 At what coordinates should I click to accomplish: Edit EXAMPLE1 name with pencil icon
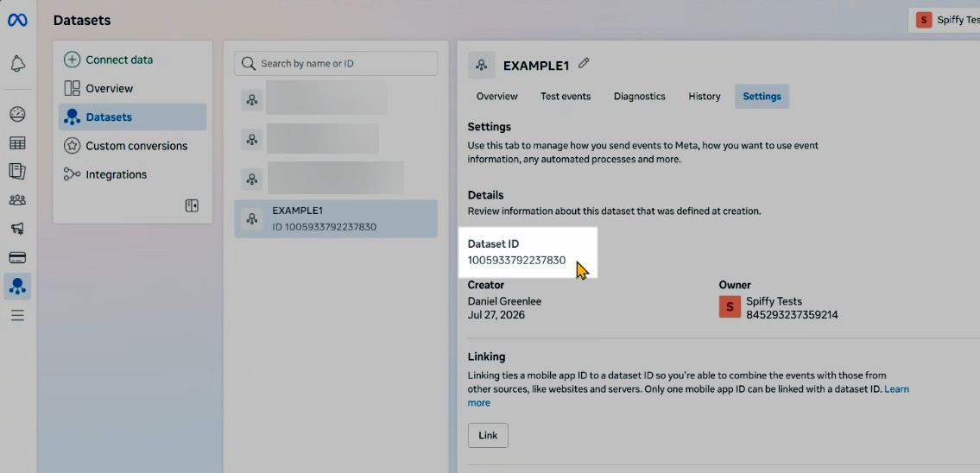[584, 63]
